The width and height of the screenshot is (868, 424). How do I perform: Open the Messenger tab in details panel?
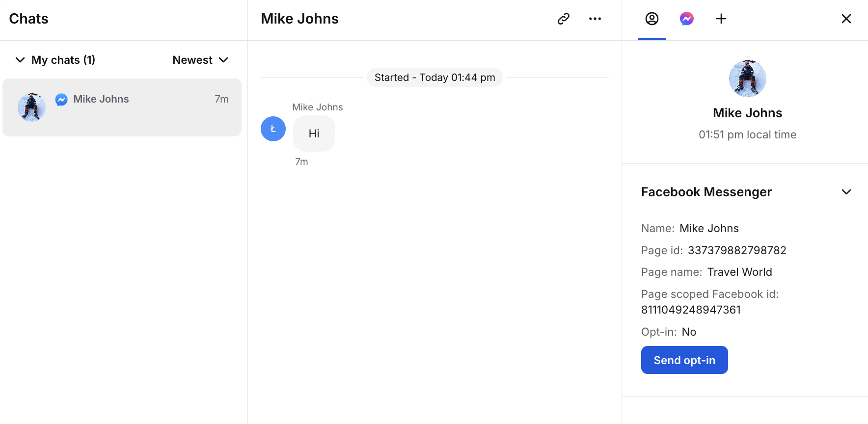686,19
